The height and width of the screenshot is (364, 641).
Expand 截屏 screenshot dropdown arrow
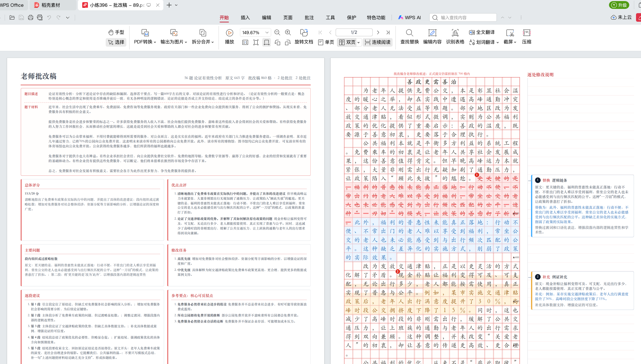click(x=515, y=42)
